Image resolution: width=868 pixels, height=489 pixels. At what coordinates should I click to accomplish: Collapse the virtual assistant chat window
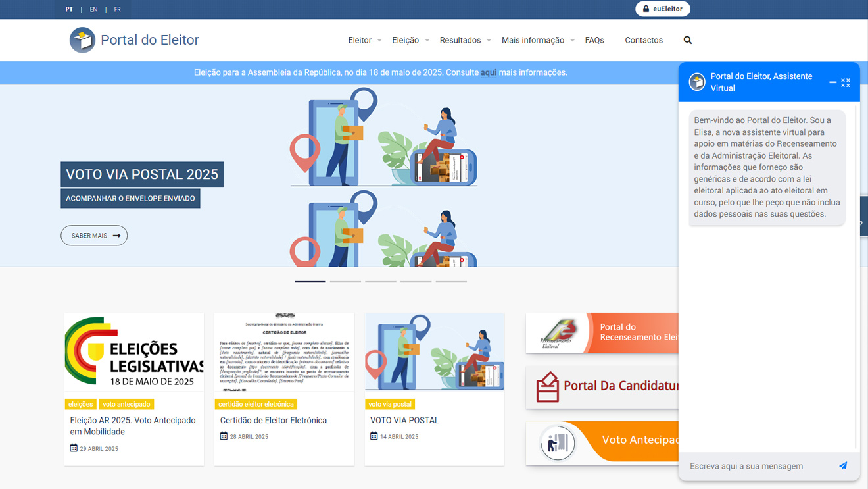coord(832,82)
